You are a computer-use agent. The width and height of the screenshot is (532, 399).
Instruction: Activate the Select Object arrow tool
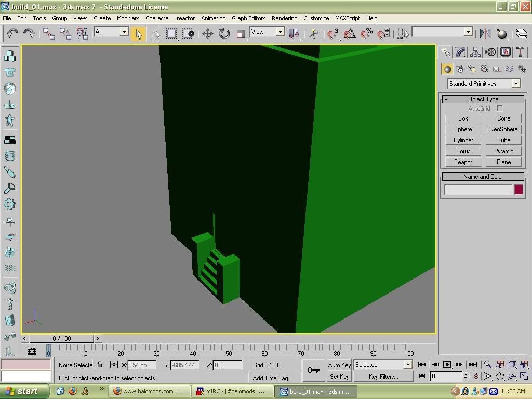click(x=138, y=34)
